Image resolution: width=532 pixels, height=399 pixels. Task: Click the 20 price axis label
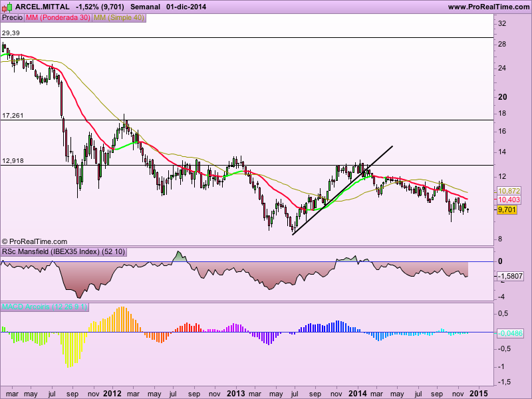[x=503, y=97]
